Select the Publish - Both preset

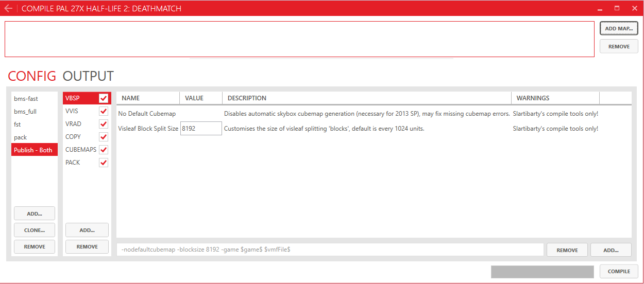pos(35,150)
